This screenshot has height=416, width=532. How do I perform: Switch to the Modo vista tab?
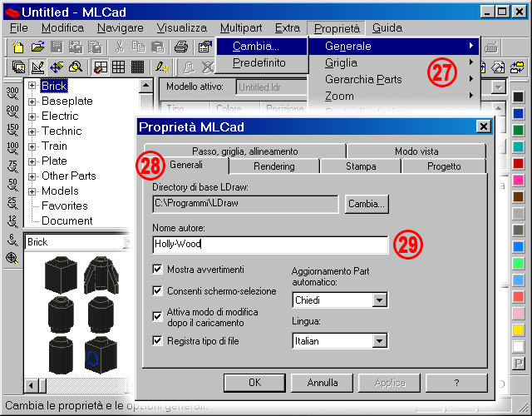point(416,151)
